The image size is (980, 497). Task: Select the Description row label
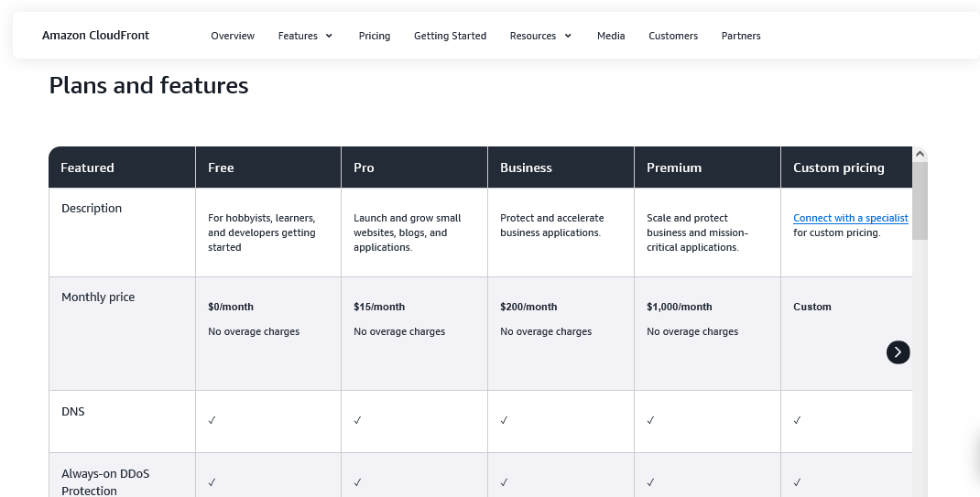pyautogui.click(x=92, y=208)
